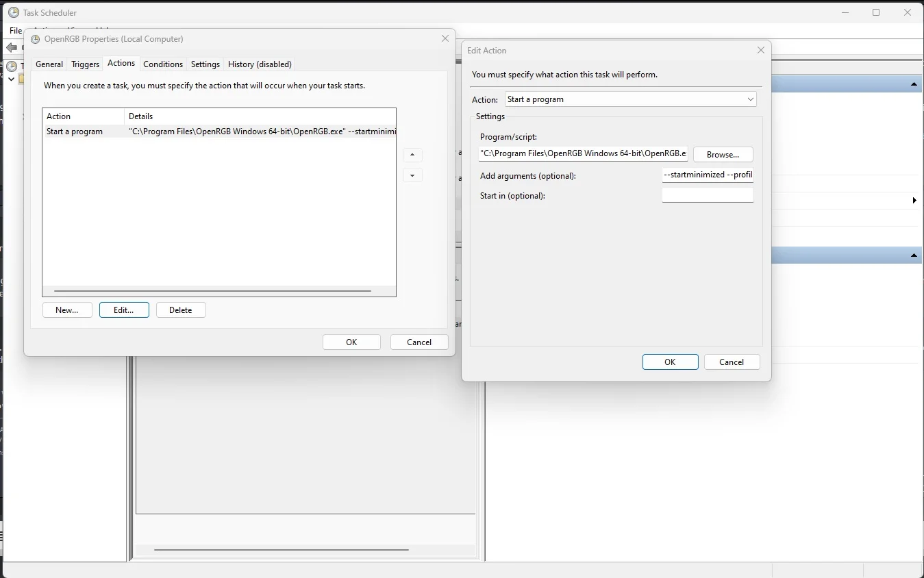Click the Start in (optional) input field
The width and height of the screenshot is (924, 578).
click(708, 195)
